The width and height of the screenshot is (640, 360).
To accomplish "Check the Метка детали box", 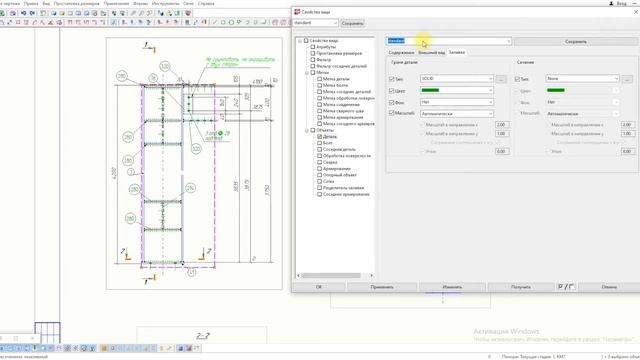I will click(320, 79).
